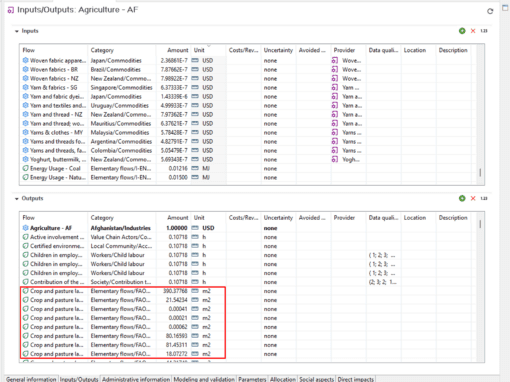The height and width of the screenshot is (382, 510).
Task: Click Society/Contribution t... category cell
Action: click(x=121, y=282)
